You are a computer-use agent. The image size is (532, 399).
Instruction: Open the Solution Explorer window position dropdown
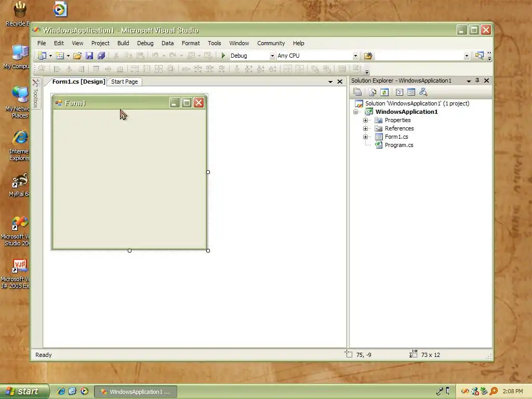pos(469,81)
